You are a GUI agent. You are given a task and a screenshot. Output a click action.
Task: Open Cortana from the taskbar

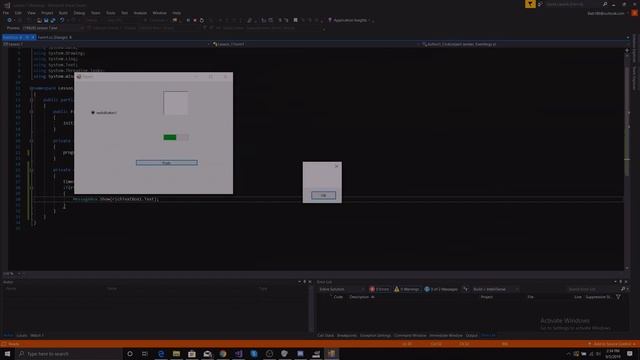[130, 353]
